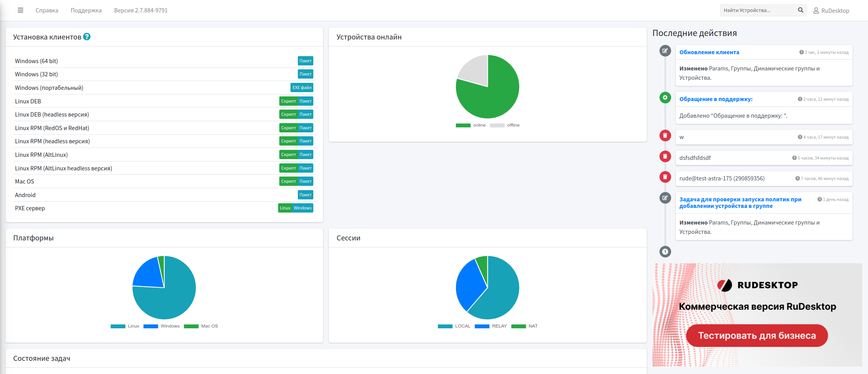The height and width of the screenshot is (374, 868).
Task: Toggle the RELAY legend in sessions chart
Action: click(x=490, y=326)
